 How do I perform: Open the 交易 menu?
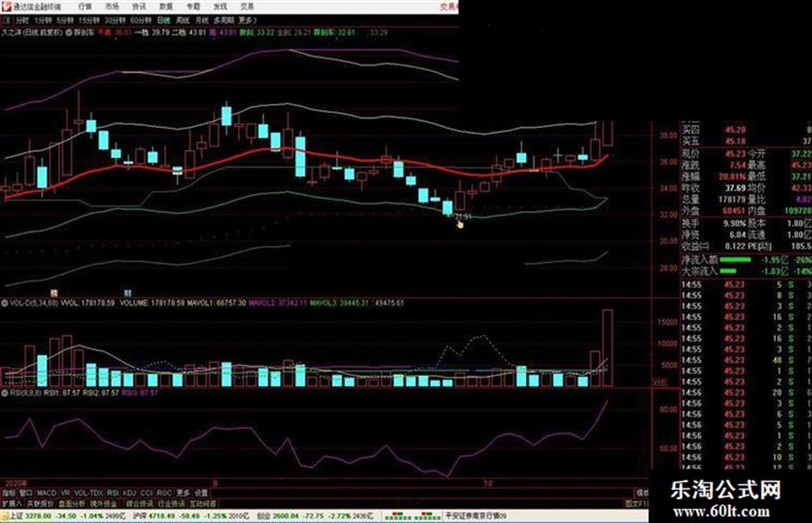click(x=247, y=7)
